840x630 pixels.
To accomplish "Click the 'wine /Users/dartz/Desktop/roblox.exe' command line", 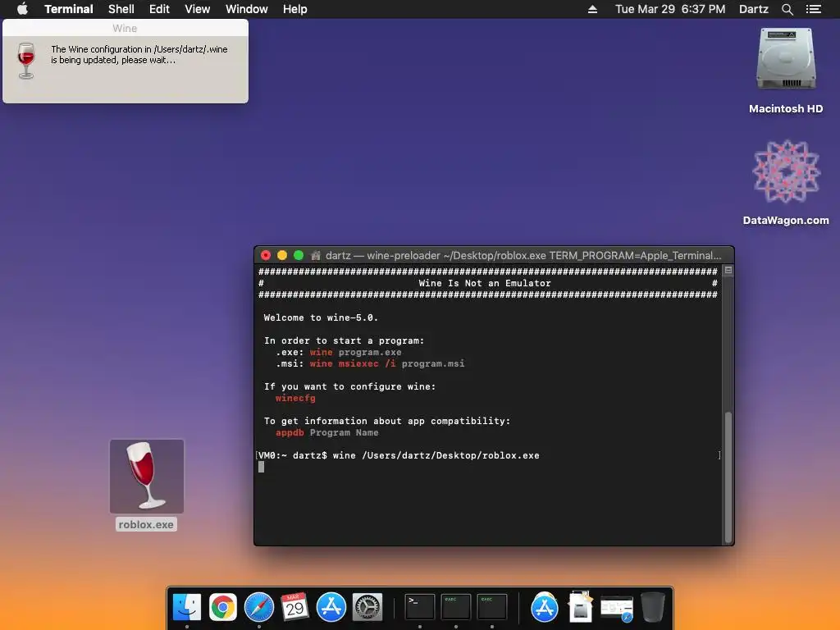I will coord(436,455).
